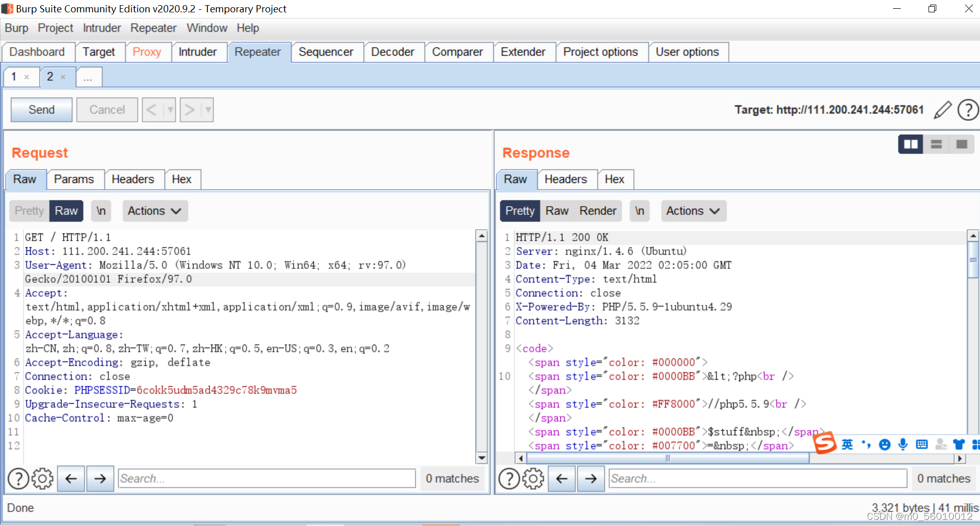The height and width of the screenshot is (526, 980).
Task: Open Sogou soft keyboard icon
Action: 922,444
